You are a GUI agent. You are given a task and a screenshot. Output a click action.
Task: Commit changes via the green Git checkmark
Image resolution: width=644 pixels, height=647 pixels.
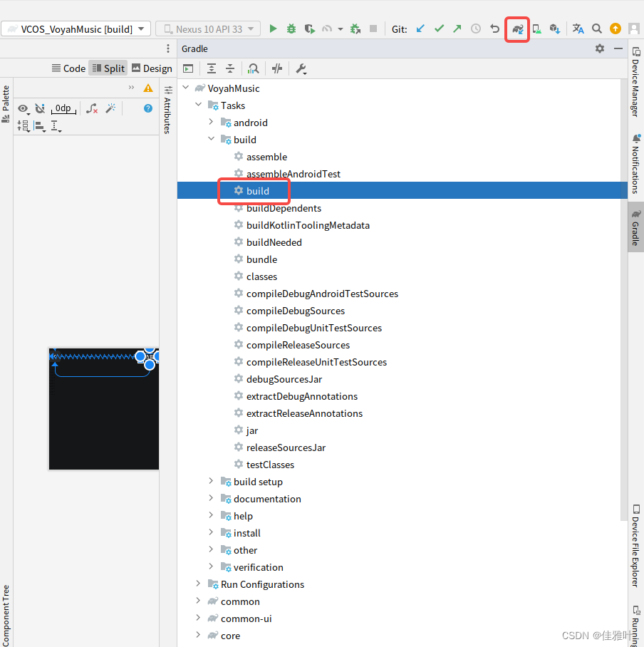pyautogui.click(x=438, y=29)
